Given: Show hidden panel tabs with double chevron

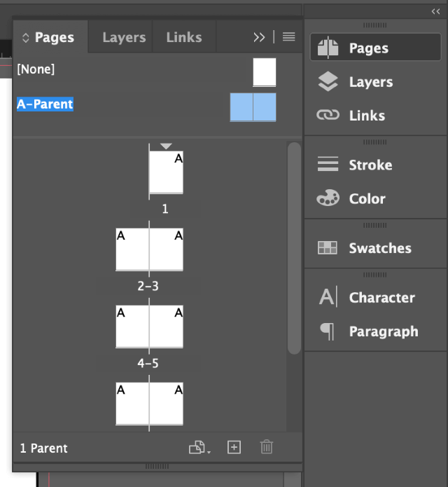Looking at the screenshot, I should coord(259,37).
